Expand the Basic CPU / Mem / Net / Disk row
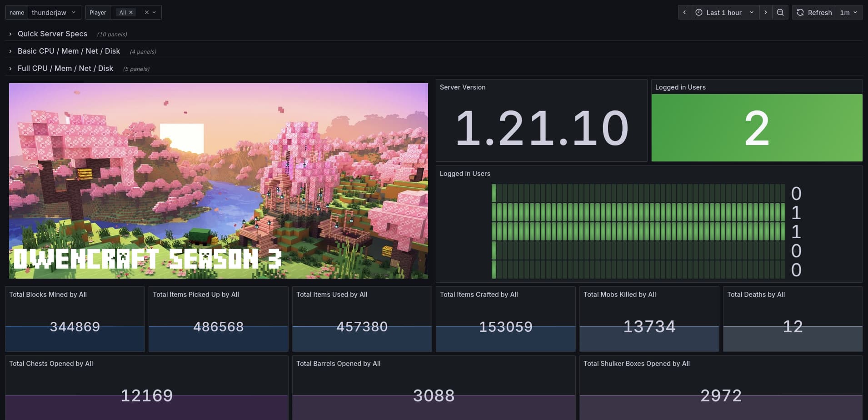This screenshot has height=420, width=868. coord(69,51)
